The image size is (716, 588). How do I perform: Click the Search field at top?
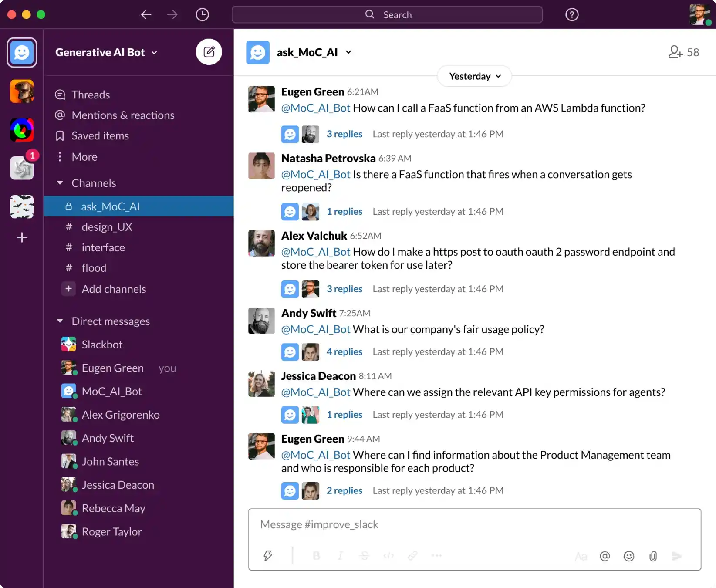pyautogui.click(x=387, y=15)
